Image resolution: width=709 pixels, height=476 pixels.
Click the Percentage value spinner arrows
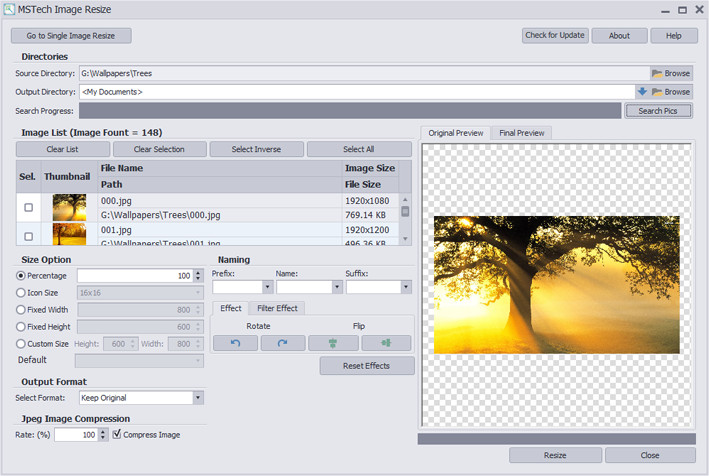(198, 276)
